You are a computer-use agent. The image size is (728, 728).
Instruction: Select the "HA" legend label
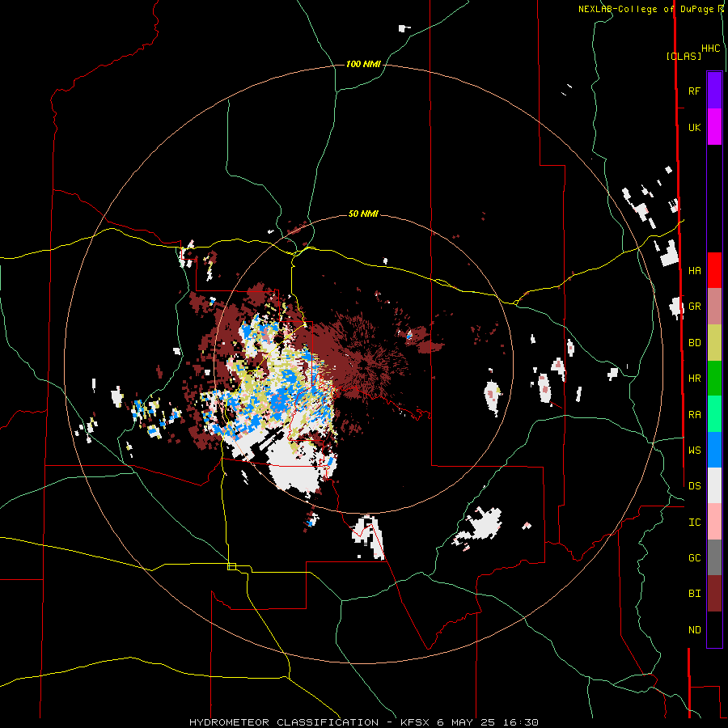click(x=694, y=270)
